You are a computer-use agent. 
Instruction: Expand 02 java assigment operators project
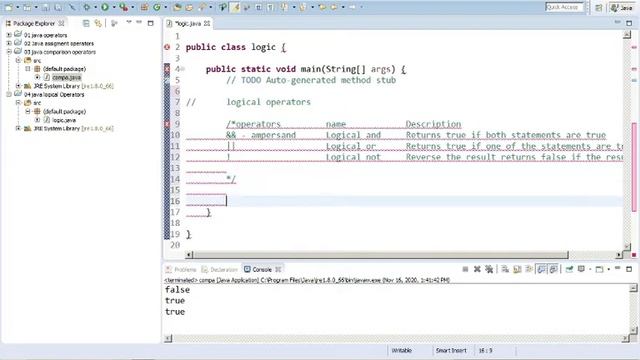tap(9, 43)
